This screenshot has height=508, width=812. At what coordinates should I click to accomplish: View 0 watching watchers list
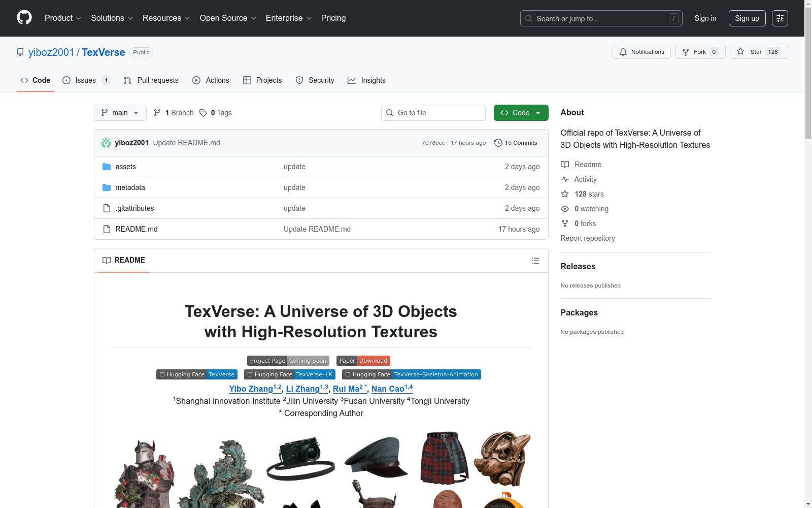[x=585, y=209]
